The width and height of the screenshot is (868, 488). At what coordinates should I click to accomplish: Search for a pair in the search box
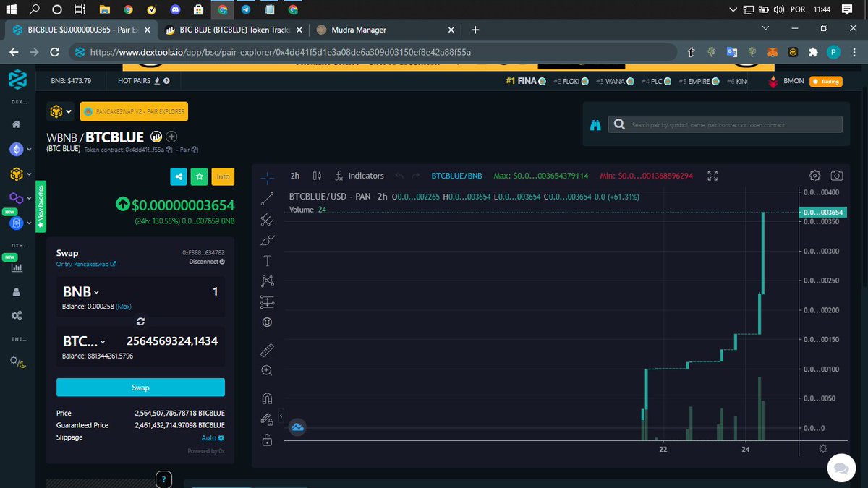[725, 124]
